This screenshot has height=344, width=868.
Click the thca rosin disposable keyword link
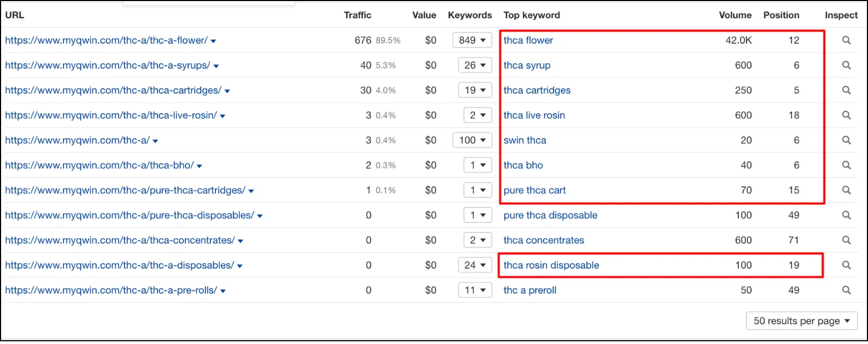tap(551, 265)
